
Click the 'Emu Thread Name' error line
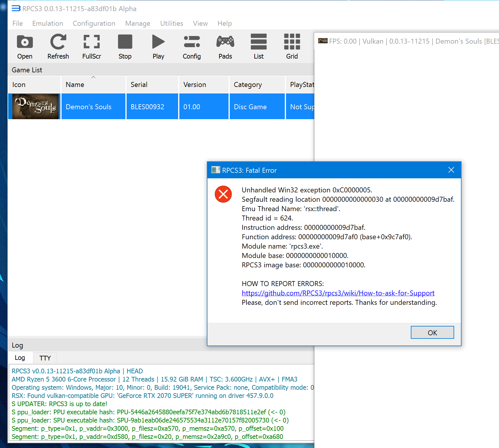pos(291,209)
